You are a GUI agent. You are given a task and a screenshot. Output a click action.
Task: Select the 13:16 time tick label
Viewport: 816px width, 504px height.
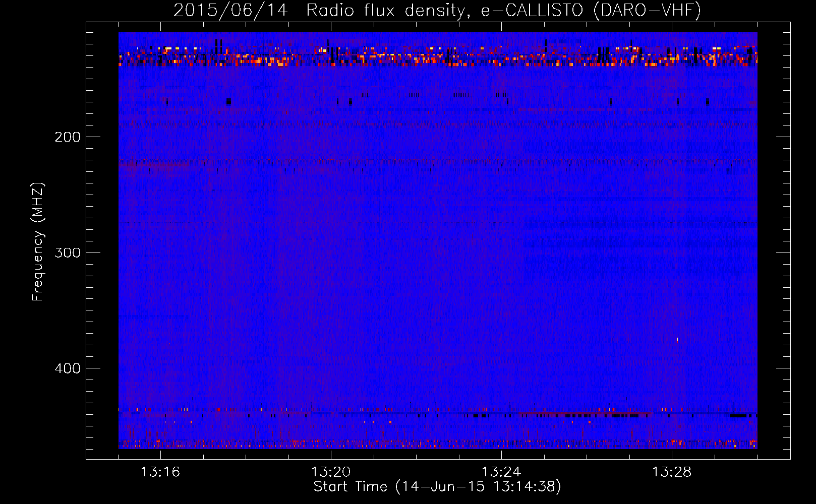coord(160,472)
